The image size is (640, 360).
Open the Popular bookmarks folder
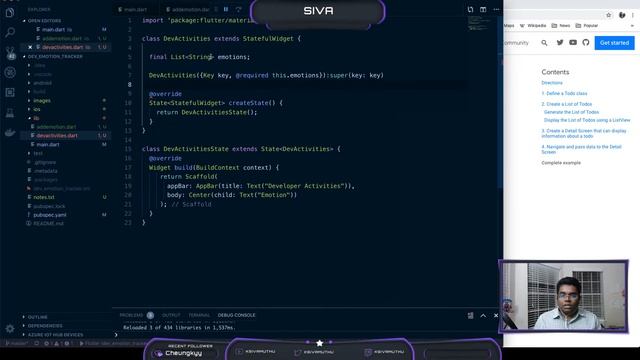pyautogui.click(x=587, y=26)
